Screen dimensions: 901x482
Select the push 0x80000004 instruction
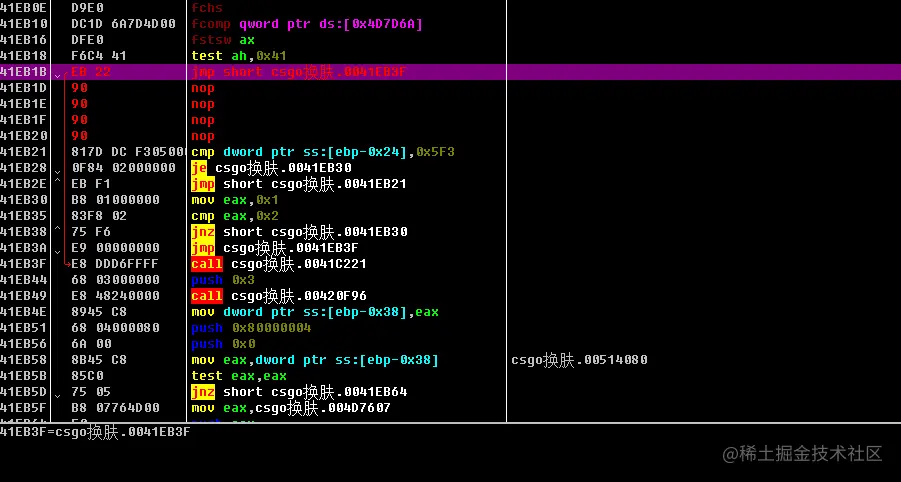pyautogui.click(x=251, y=328)
